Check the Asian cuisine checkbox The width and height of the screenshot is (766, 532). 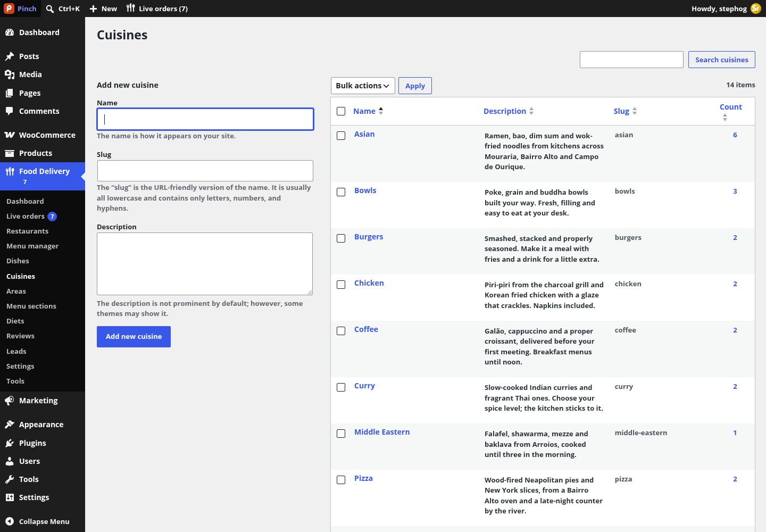[341, 136]
